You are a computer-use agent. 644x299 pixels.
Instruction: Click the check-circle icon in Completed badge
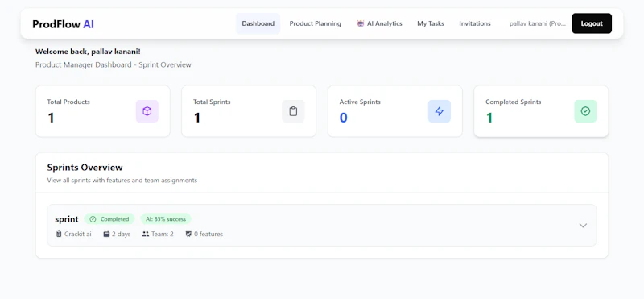tap(93, 219)
